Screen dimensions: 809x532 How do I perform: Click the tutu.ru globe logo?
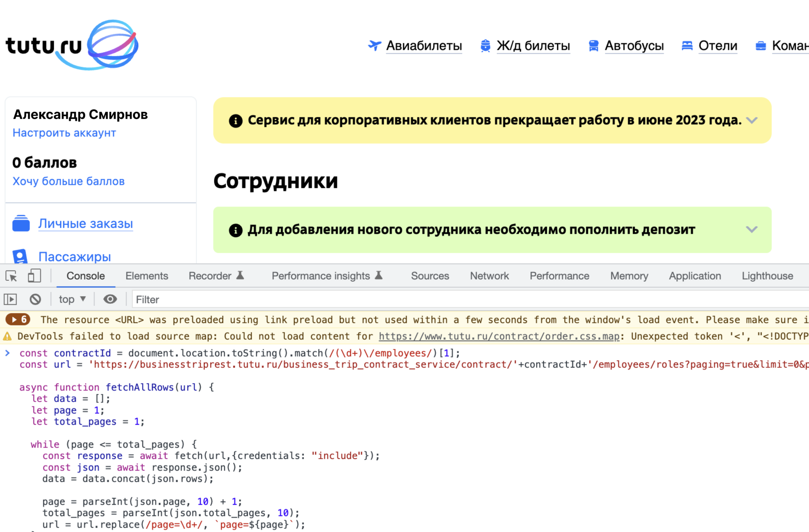point(113,44)
